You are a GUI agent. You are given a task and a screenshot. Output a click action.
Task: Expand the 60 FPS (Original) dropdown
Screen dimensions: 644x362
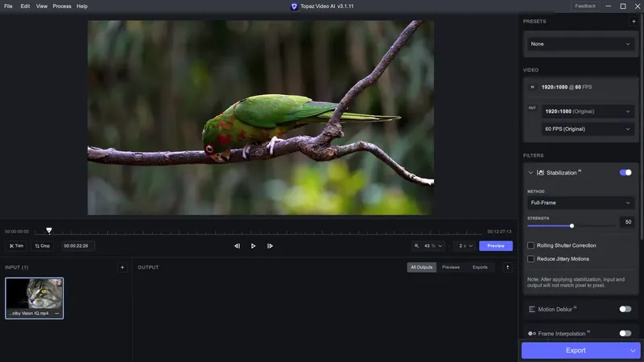click(x=588, y=129)
